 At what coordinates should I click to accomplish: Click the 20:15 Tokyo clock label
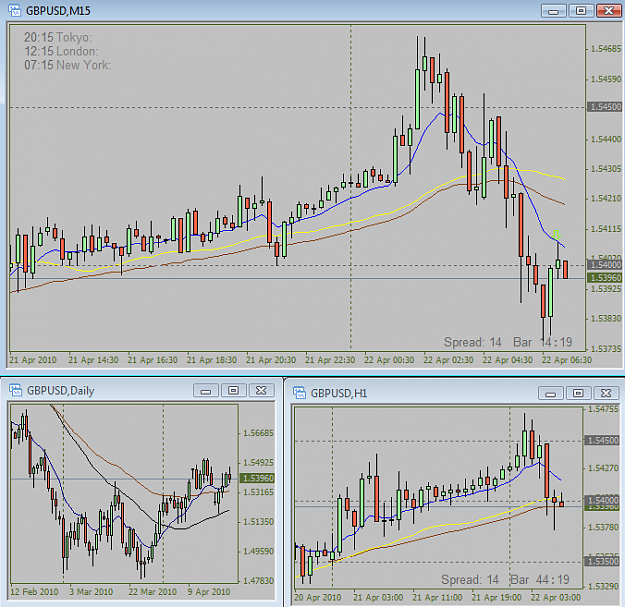pos(58,37)
